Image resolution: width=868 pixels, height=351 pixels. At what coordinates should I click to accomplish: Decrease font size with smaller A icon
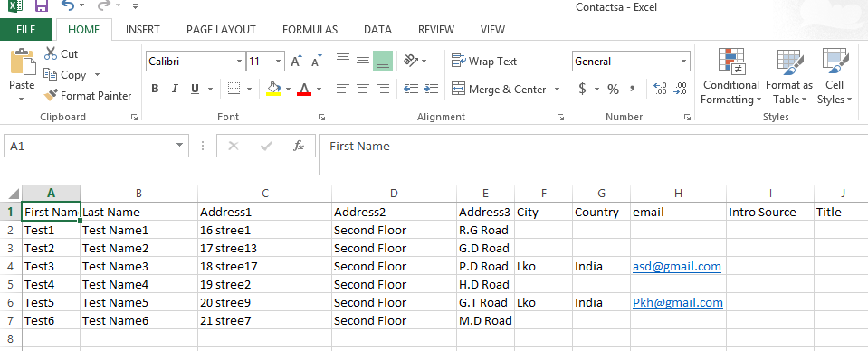coord(317,61)
